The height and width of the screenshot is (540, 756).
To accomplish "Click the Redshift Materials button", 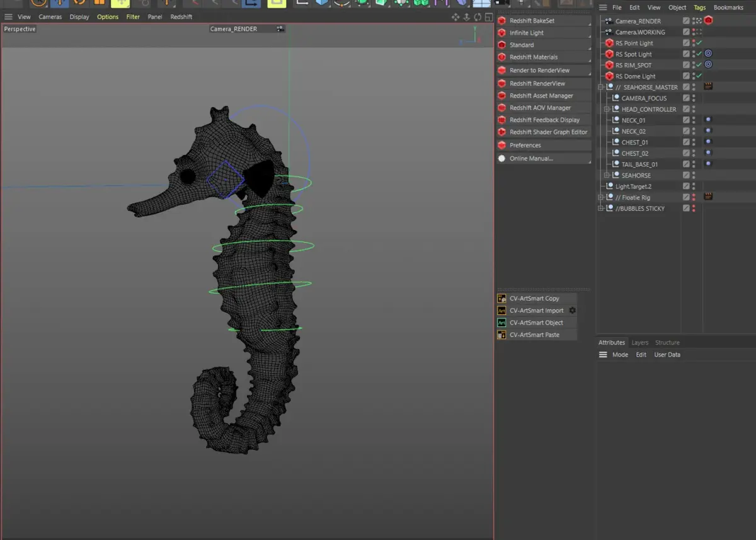I will 544,57.
